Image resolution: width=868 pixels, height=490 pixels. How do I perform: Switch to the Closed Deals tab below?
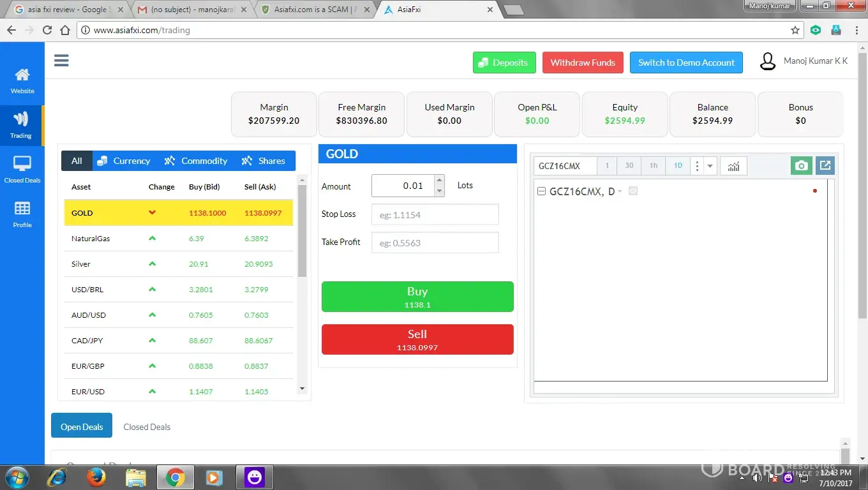tap(147, 427)
